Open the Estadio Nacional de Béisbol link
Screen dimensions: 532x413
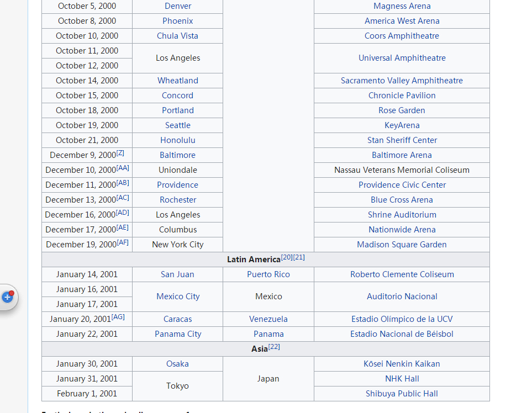(402, 335)
